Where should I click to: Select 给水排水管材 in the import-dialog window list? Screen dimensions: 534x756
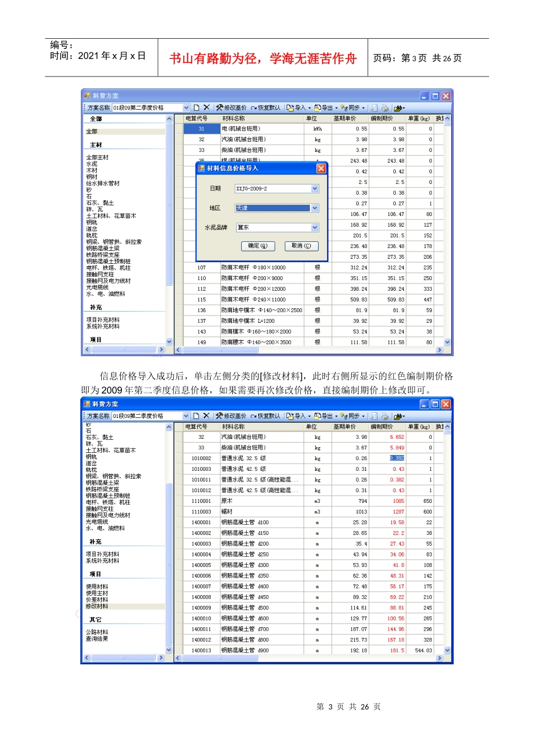pos(103,183)
